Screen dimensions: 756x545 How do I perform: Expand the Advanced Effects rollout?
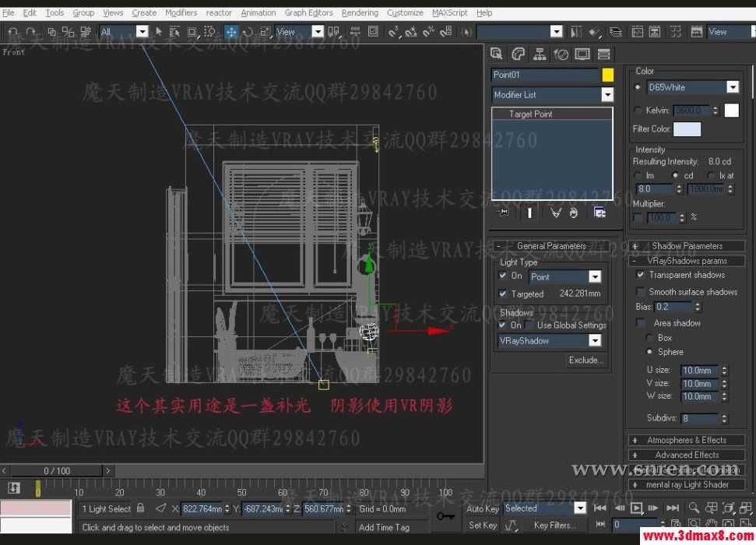[687, 455]
